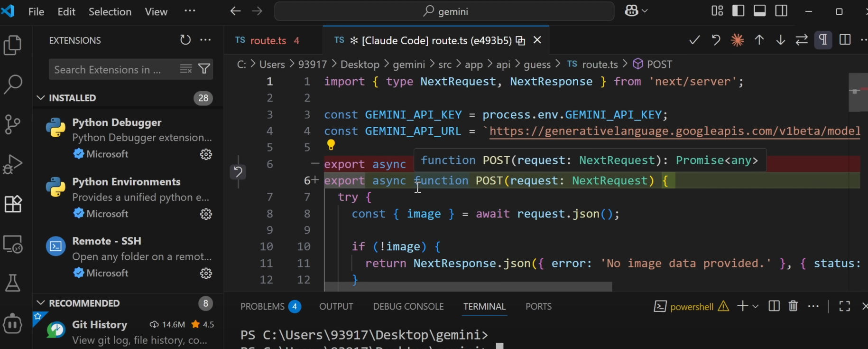The width and height of the screenshot is (868, 349).
Task: Open the Run and Debug view
Action: tap(13, 164)
